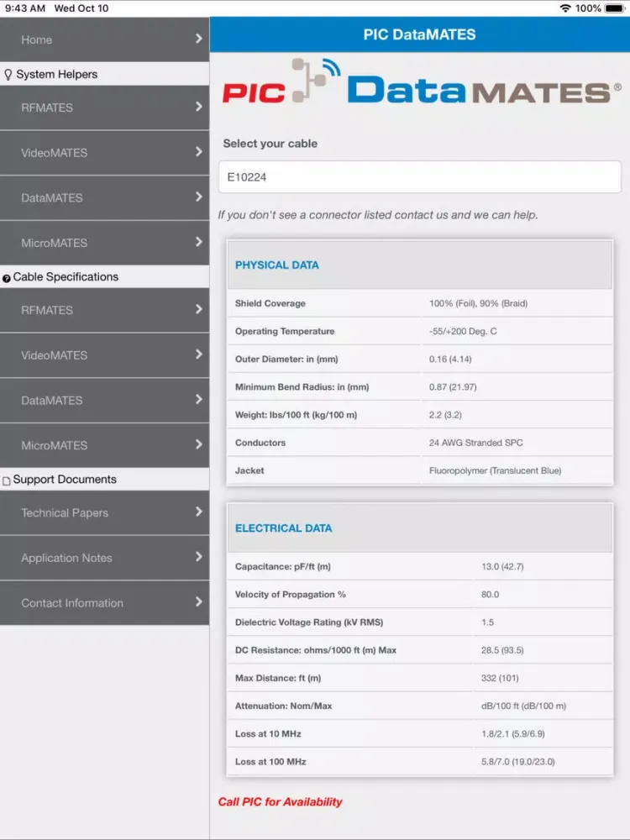Click 'Shield Coverage' label
The height and width of the screenshot is (840, 630).
click(270, 303)
